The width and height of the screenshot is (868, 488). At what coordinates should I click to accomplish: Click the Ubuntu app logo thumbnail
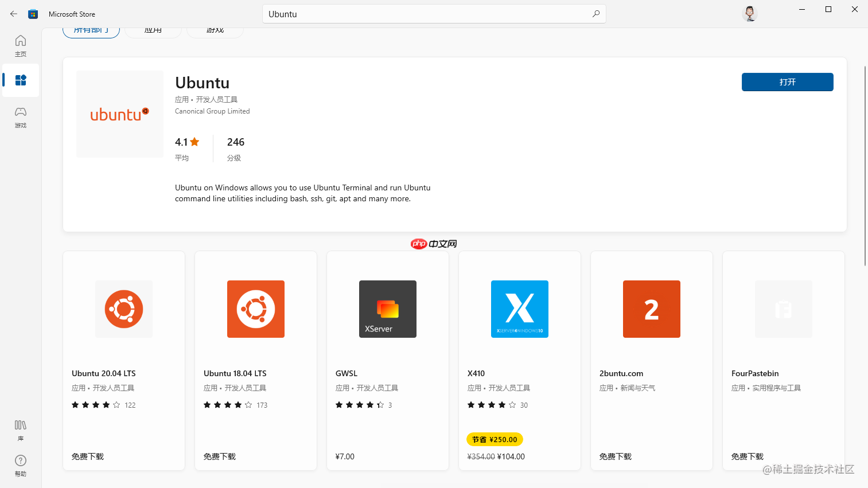[x=120, y=114]
